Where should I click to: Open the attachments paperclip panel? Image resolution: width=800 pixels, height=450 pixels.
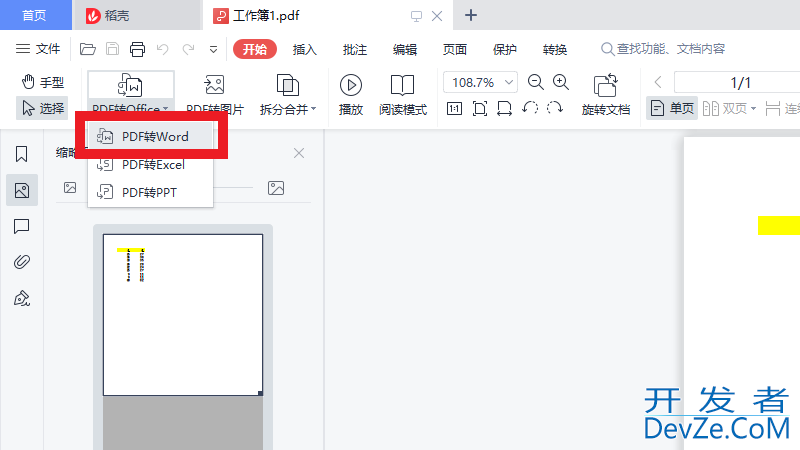(x=21, y=262)
